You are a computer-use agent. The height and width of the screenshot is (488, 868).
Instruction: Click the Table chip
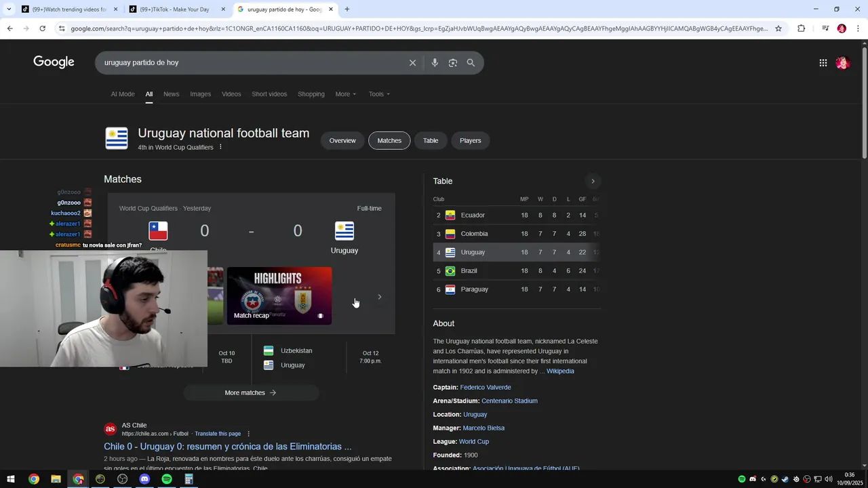(x=431, y=140)
